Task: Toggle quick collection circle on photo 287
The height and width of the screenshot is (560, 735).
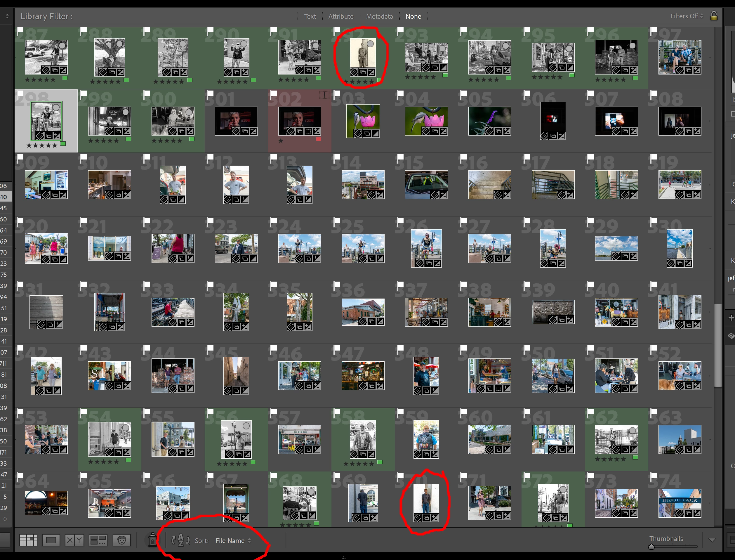Action: point(62,45)
